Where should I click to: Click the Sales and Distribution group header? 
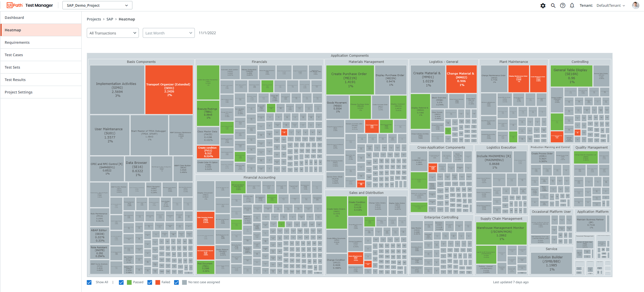point(366,193)
